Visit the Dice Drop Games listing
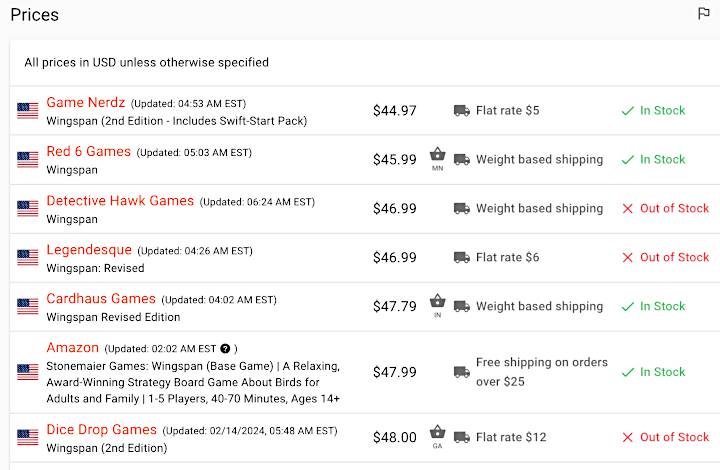Image resolution: width=720 pixels, height=470 pixels. 101,430
